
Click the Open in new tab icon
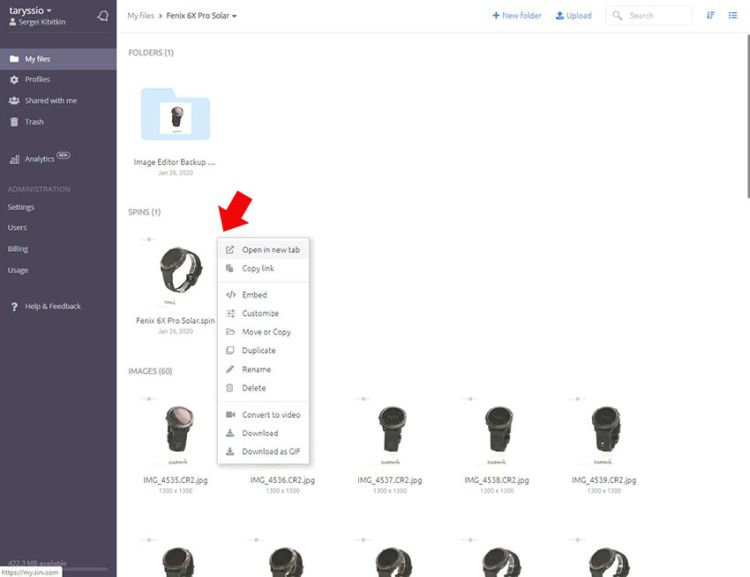pos(230,250)
